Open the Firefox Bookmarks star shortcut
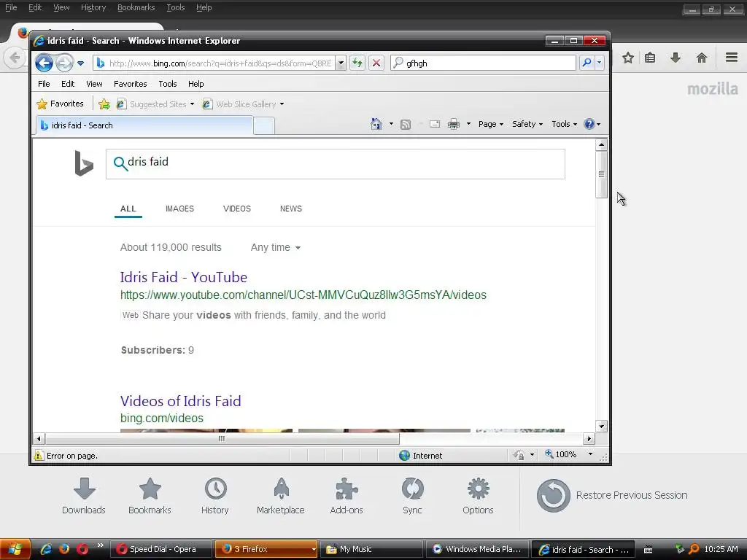The width and height of the screenshot is (747, 560). coord(150,496)
